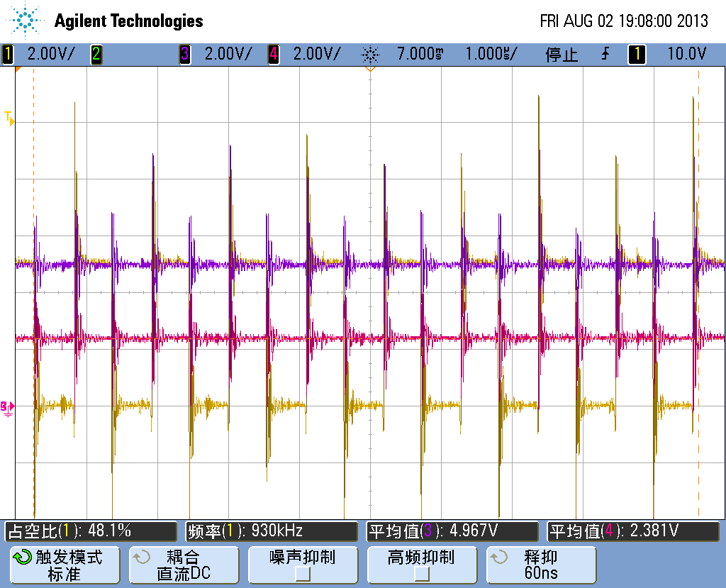
Task: Click the Agilent Technologies title text
Action: [129, 21]
